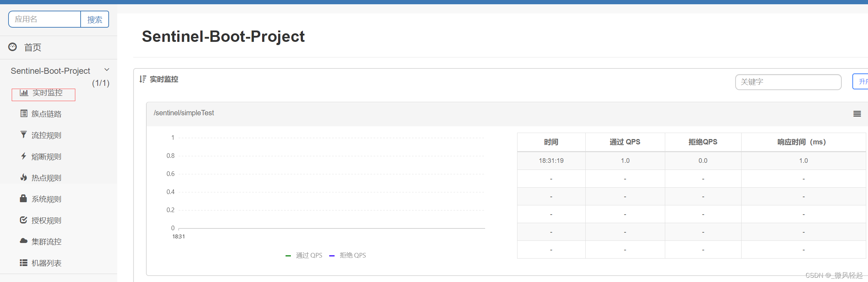Open 系统规则 menu entry
Screen dimensions: 868x282
(46, 199)
